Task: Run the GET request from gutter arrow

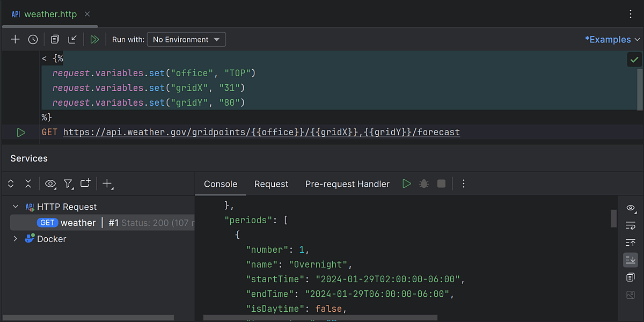Action: tap(21, 132)
